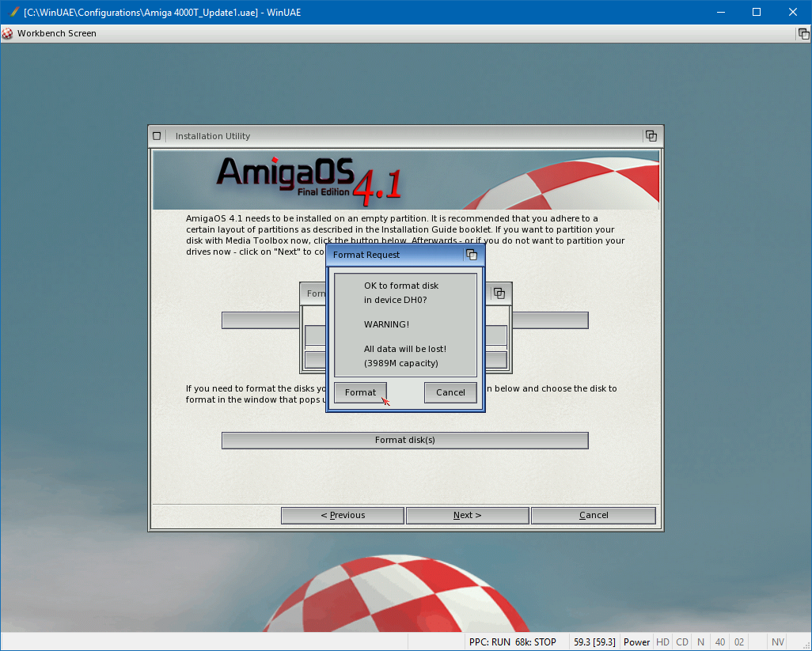This screenshot has width=812, height=651.
Task: Click the Power indicator in status bar
Action: pyautogui.click(x=636, y=642)
